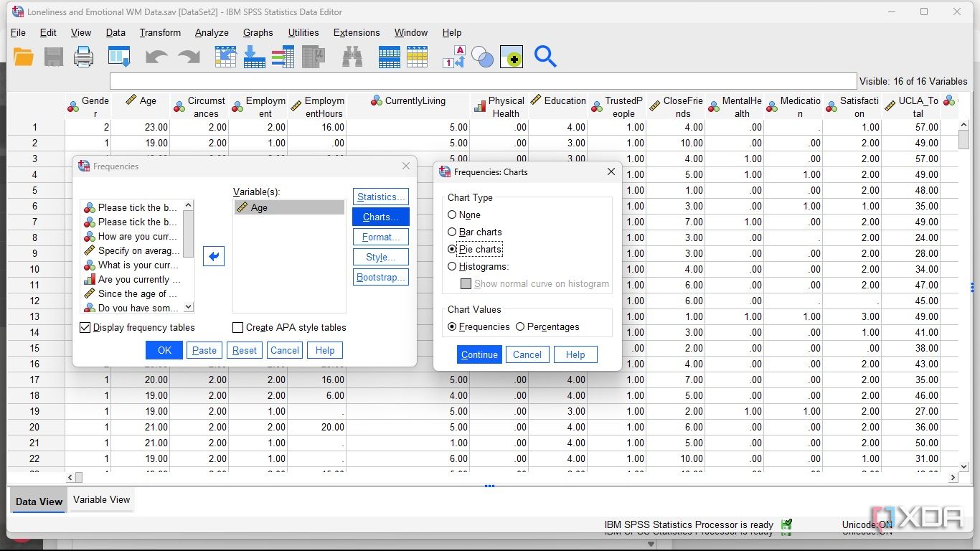Viewport: 980px width, 551px height.
Task: Click the Paste button
Action: [204, 350]
